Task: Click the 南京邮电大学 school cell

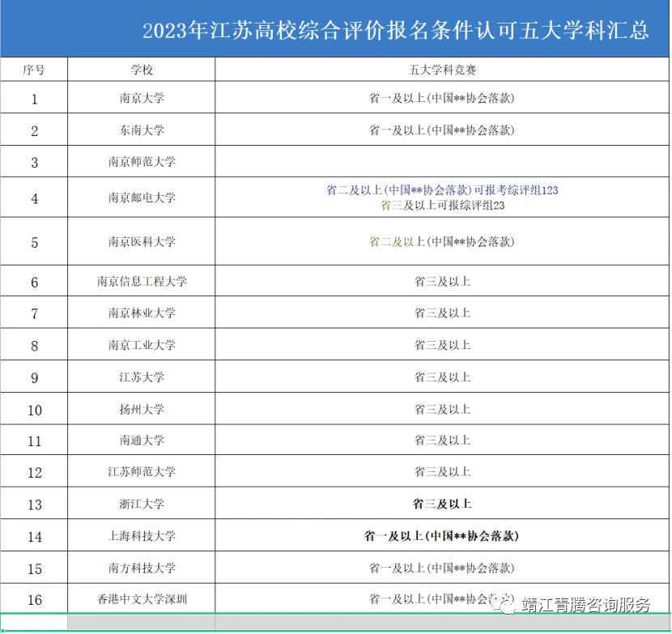Action: (x=142, y=198)
